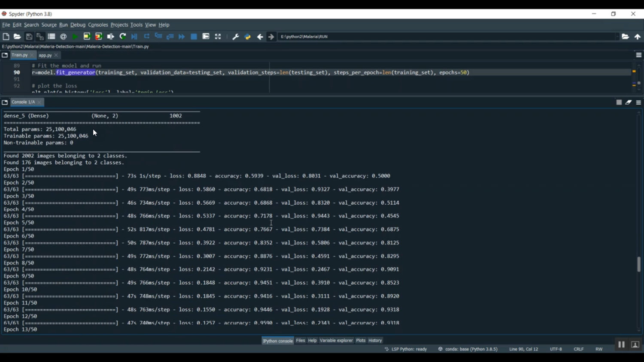This screenshot has width=644, height=362.
Task: Open the console pane options hamburger menu
Action: (x=639, y=103)
